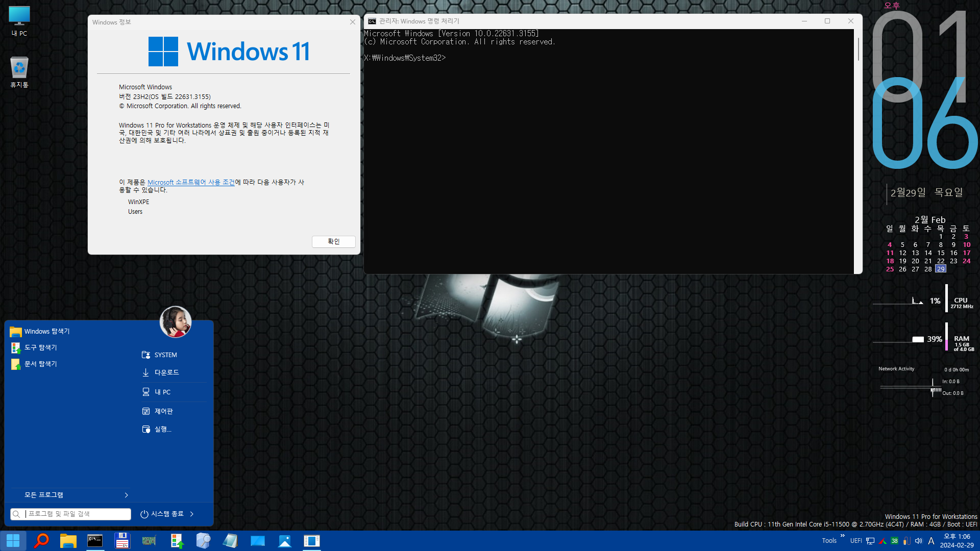Open SYSTEM folder in start menu
This screenshot has width=980, height=551.
pyautogui.click(x=174, y=355)
